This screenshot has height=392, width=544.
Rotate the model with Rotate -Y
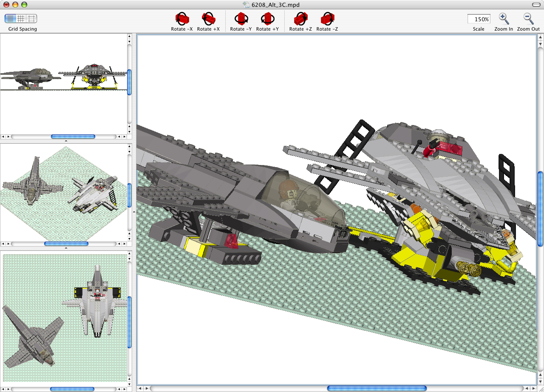241,19
